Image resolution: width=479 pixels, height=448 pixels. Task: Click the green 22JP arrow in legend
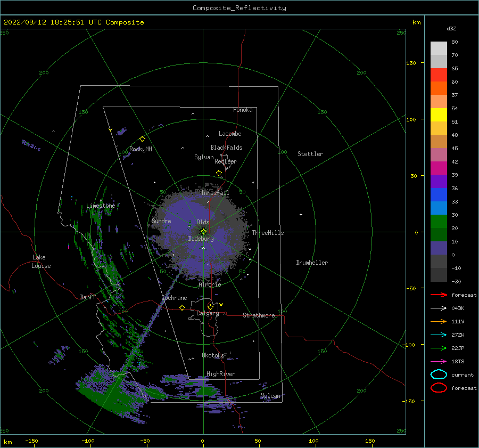coord(439,348)
